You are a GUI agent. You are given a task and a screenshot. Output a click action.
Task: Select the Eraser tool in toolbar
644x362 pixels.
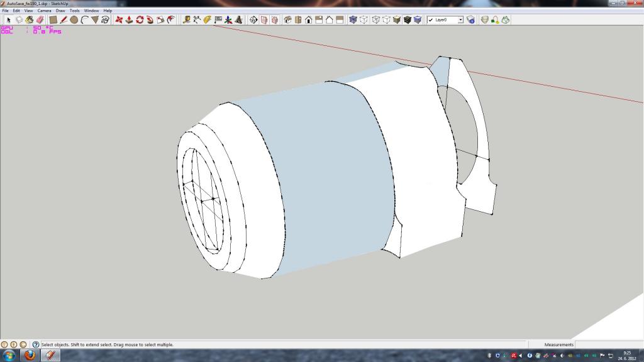[x=40, y=19]
